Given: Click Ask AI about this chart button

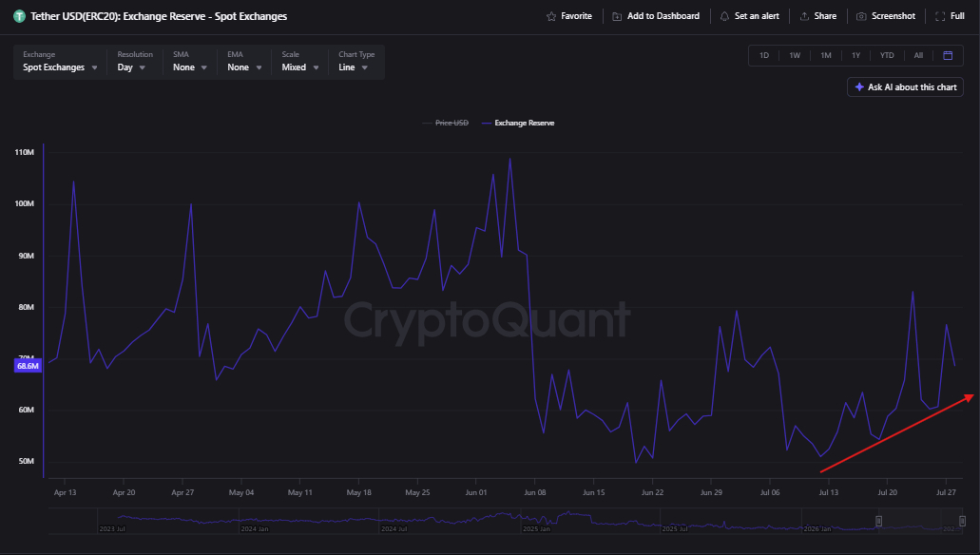Looking at the screenshot, I should pos(905,87).
